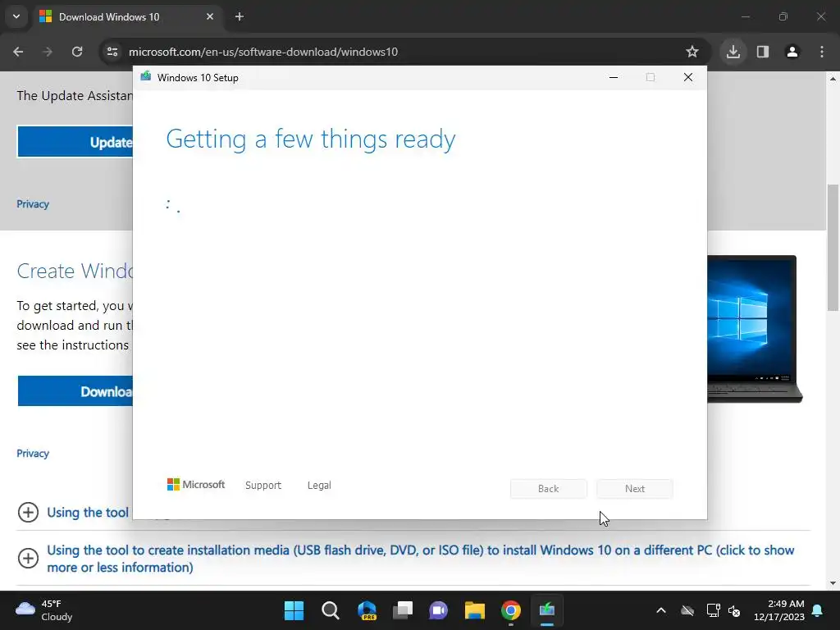Click the Next button in Setup
This screenshot has height=630, width=840.
pos(635,489)
